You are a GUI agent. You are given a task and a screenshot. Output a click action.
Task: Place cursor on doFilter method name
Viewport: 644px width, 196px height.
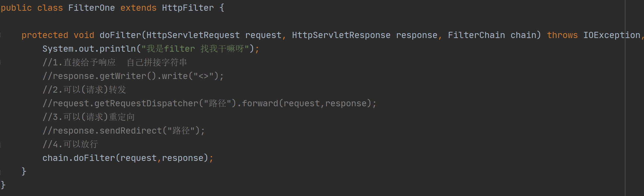[120, 35]
